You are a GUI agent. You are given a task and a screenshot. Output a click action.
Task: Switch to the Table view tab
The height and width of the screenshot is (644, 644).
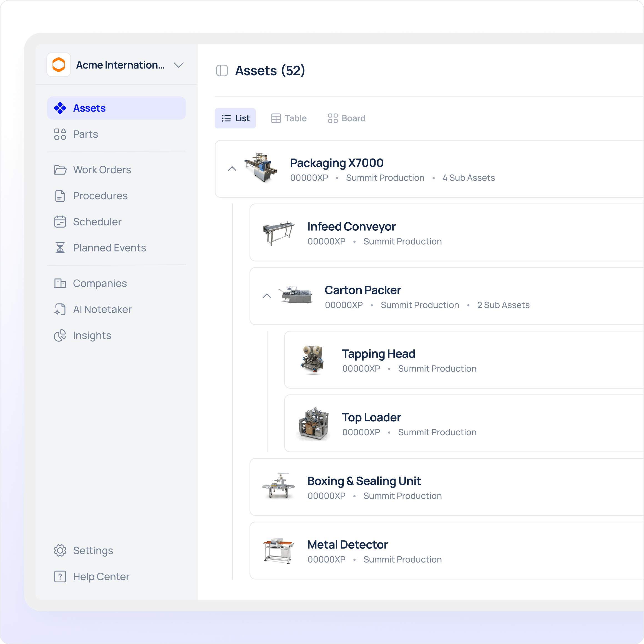289,118
